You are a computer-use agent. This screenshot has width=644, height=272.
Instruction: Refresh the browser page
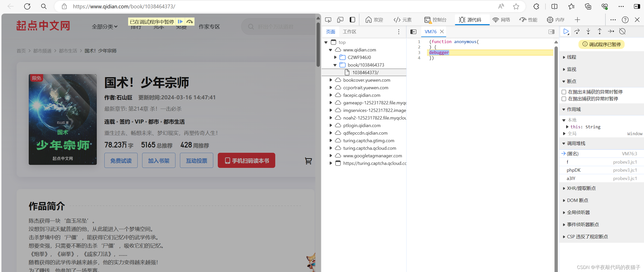(x=27, y=6)
